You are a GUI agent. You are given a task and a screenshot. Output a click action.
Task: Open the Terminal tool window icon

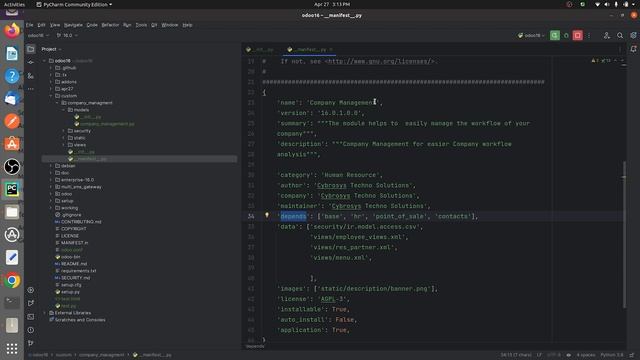point(31,316)
